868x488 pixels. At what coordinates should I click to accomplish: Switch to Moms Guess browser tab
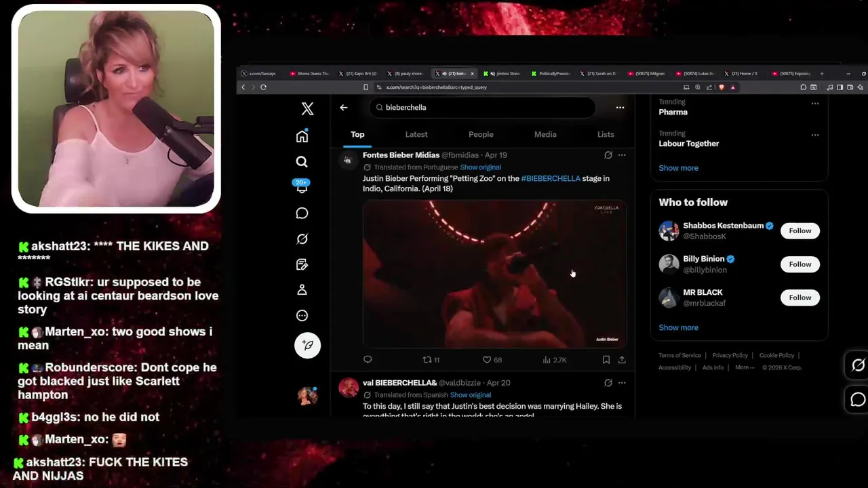coord(309,73)
